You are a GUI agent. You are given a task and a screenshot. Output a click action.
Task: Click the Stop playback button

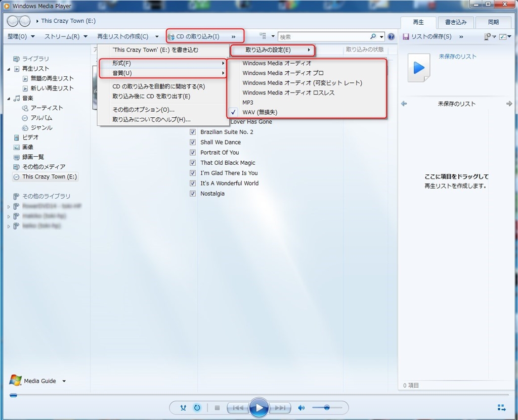tap(217, 408)
